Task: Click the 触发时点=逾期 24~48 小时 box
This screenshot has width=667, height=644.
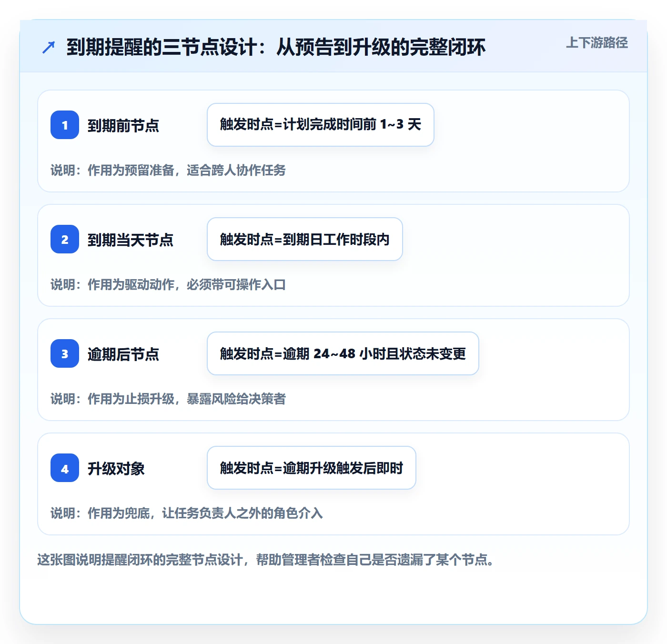Action: point(343,353)
